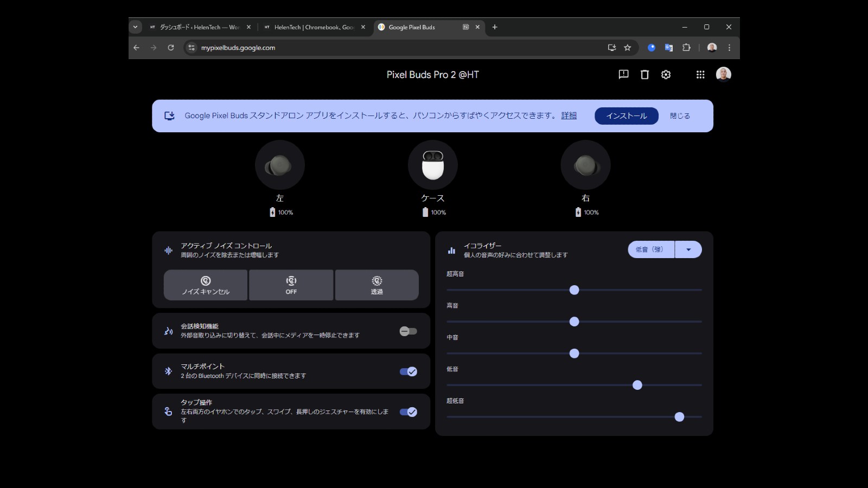This screenshot has height=488, width=868.
Task: Click the イコライザー heading
Action: pos(482,246)
